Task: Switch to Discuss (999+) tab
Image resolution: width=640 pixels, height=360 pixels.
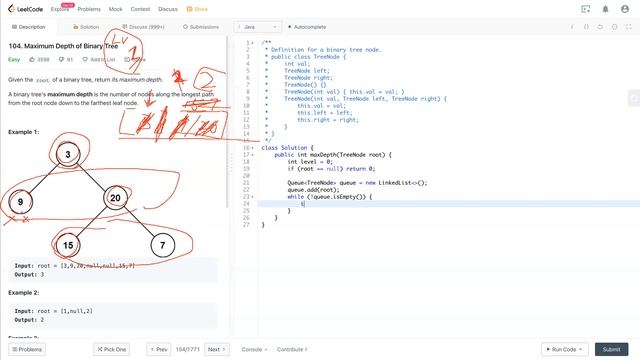Action: tap(143, 27)
